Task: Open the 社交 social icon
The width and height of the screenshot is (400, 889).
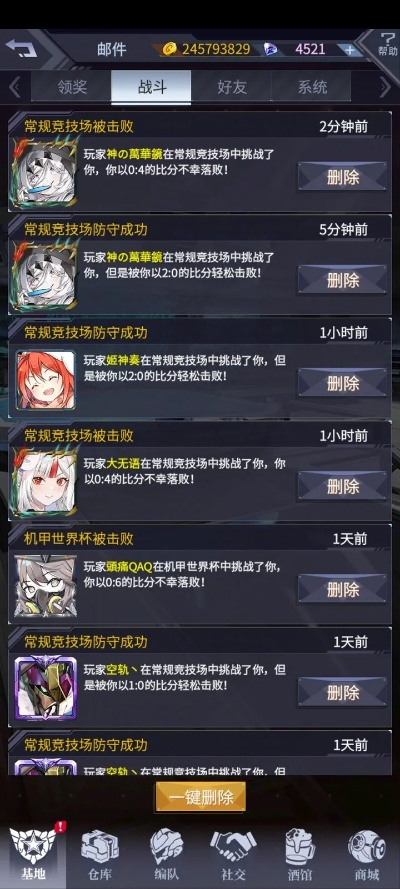Action: pos(233,854)
